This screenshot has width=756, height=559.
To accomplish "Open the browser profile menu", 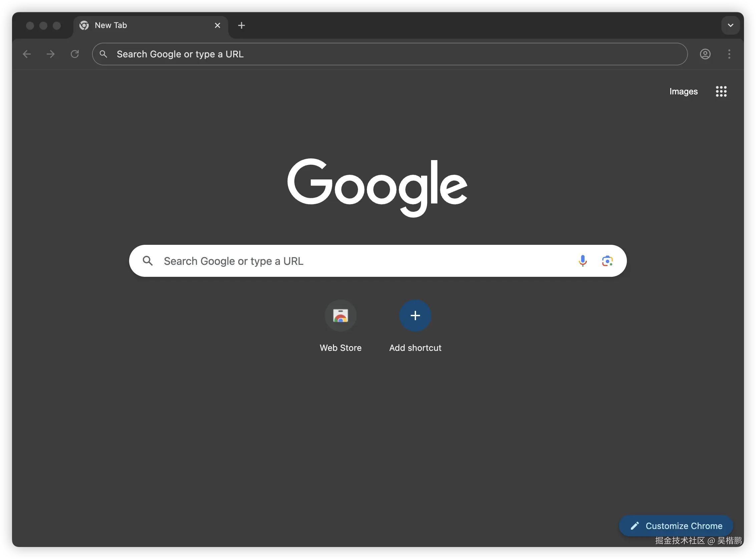I will point(705,54).
